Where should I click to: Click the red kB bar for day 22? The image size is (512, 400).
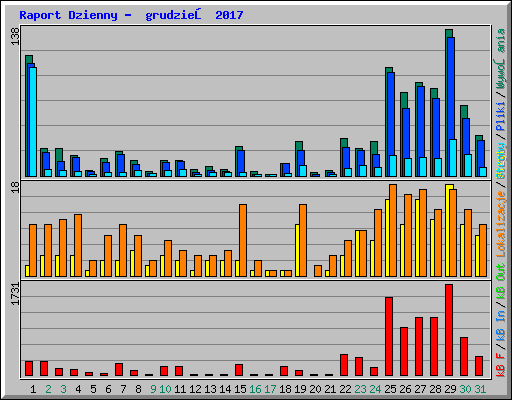pos(344,365)
